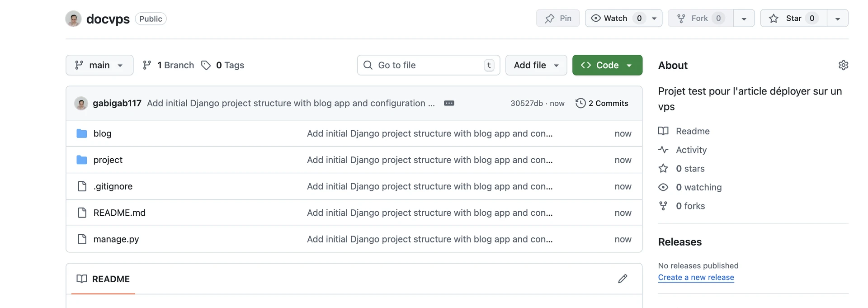Open the green Code dropdown
Image resolution: width=868 pixels, height=308 pixels.
coord(607,65)
